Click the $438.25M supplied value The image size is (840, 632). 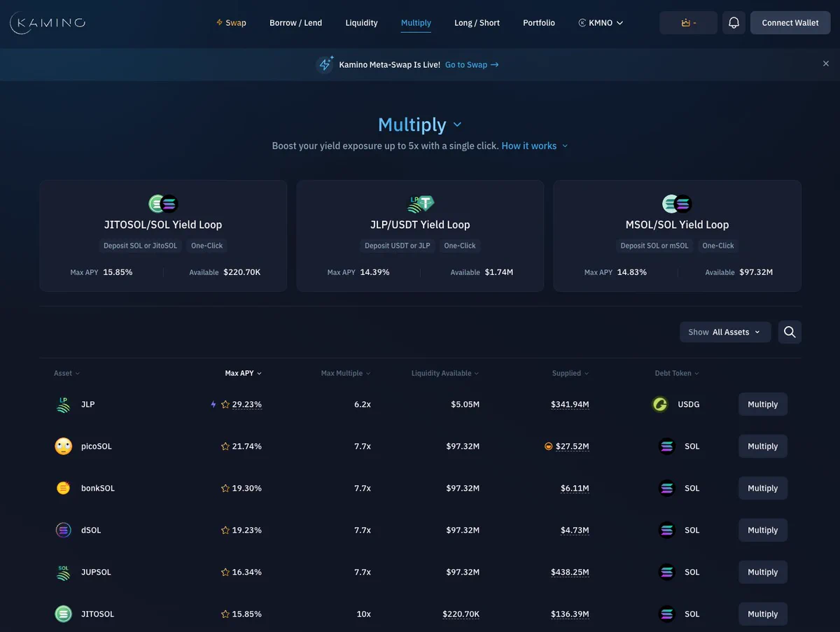(570, 573)
